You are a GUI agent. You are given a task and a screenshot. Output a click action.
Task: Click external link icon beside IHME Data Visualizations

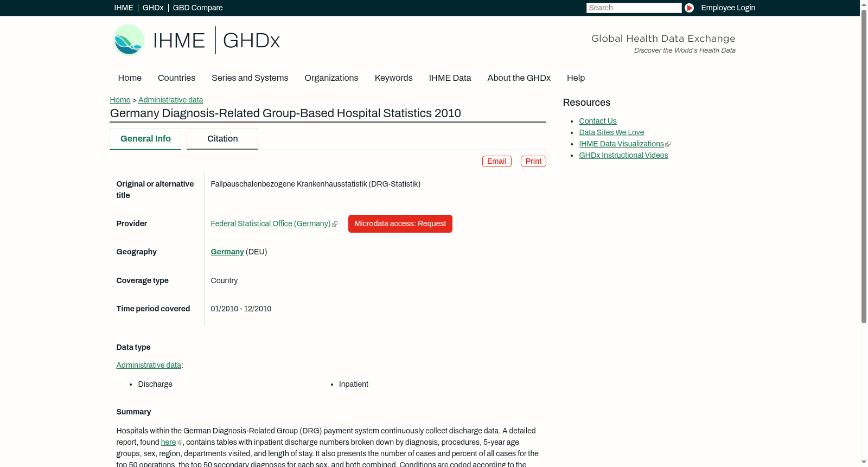(668, 144)
